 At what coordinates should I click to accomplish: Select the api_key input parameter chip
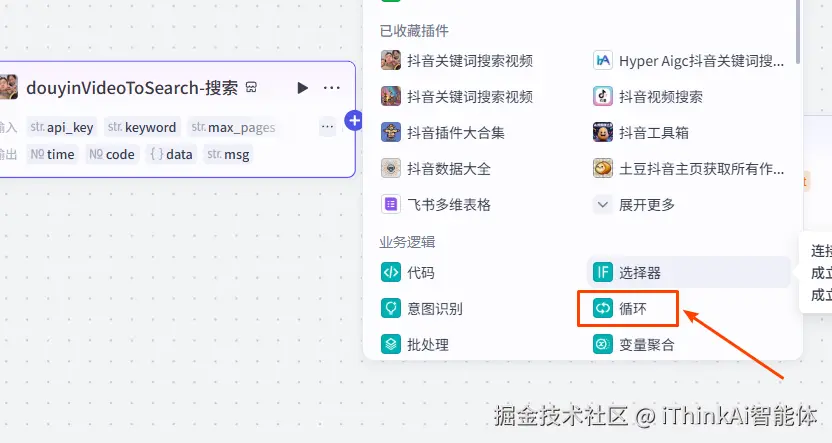[x=62, y=127]
